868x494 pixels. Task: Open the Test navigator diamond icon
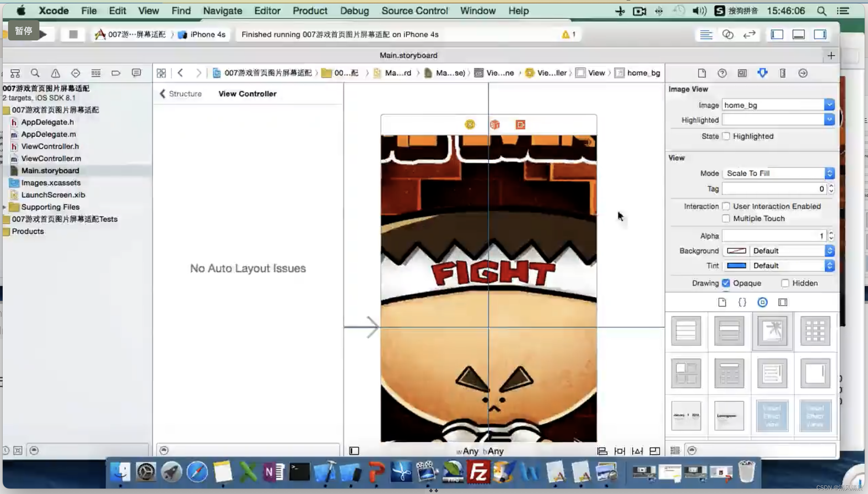75,73
